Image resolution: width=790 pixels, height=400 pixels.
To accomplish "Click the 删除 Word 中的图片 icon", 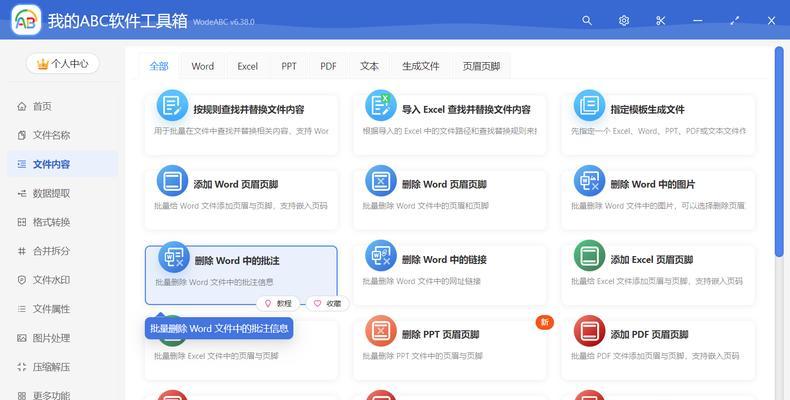I will click(589, 180).
